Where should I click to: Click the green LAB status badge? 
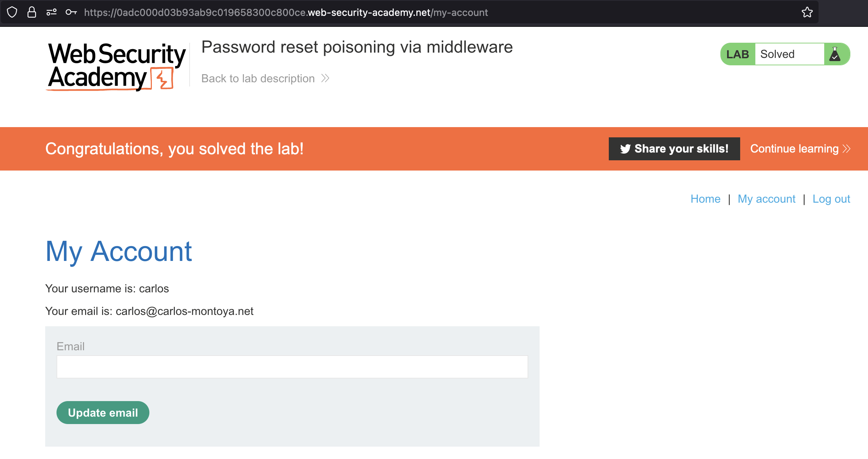737,54
